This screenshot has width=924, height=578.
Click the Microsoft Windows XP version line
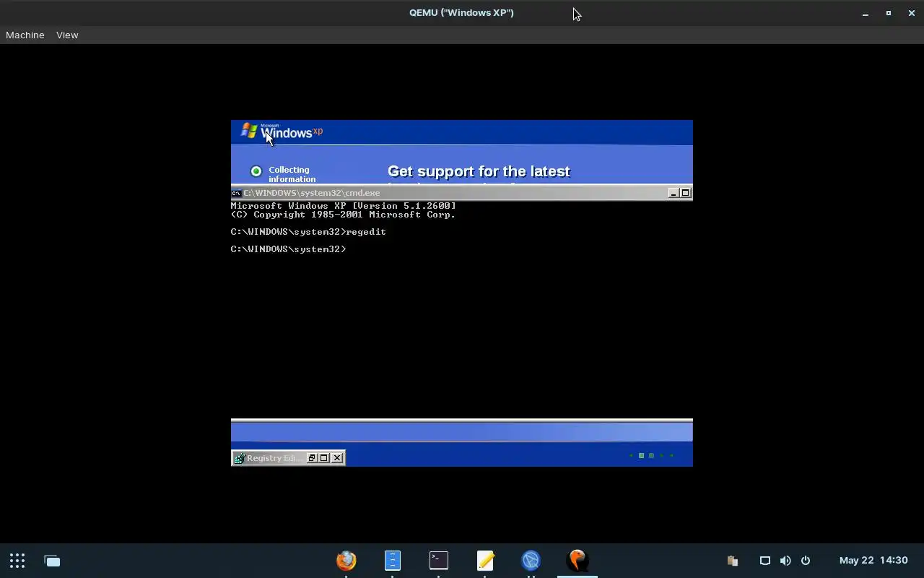343,206
